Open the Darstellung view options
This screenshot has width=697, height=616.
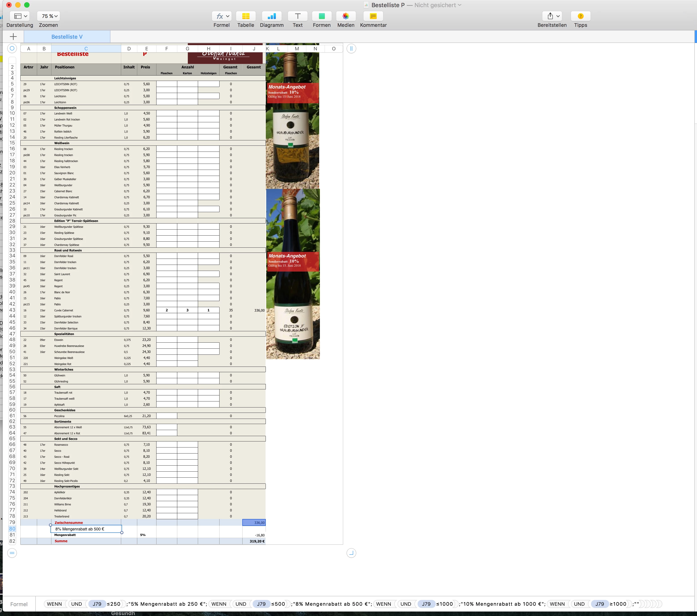tap(20, 16)
